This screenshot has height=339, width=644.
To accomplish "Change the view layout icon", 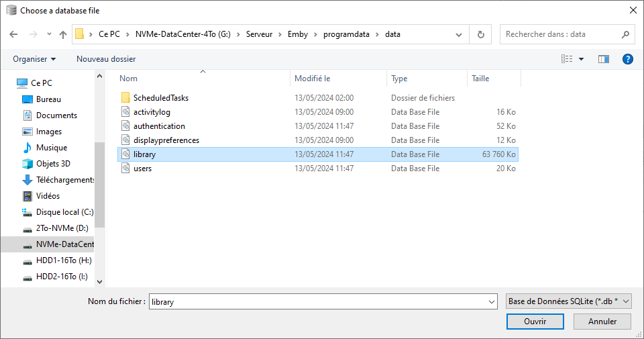I will (x=567, y=59).
